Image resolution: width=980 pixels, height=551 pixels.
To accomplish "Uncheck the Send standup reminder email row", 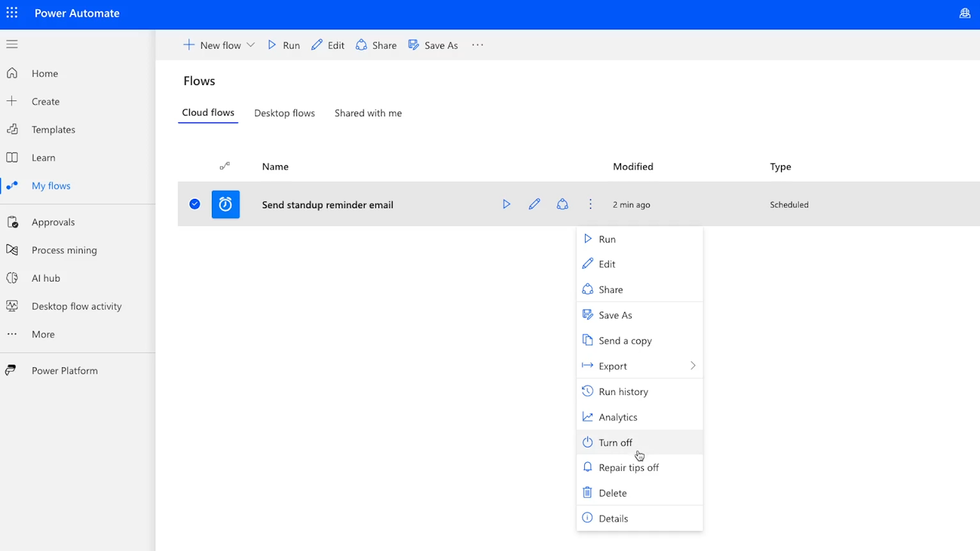I will tap(195, 204).
